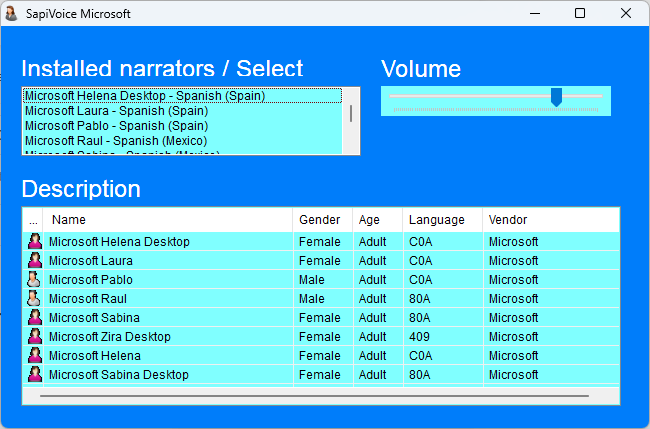Click the icon beside Microsoft Sabina Desktop
This screenshot has height=429, width=650.
(35, 375)
